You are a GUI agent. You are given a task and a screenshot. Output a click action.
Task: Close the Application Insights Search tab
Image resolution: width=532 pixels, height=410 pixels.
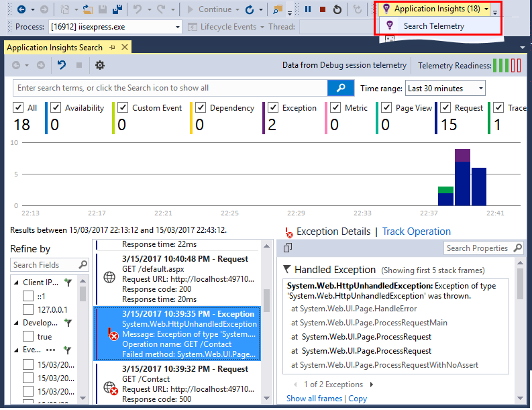point(125,47)
